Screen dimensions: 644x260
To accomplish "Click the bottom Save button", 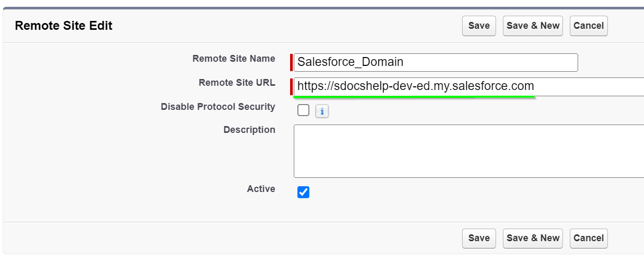I will coord(479,238).
